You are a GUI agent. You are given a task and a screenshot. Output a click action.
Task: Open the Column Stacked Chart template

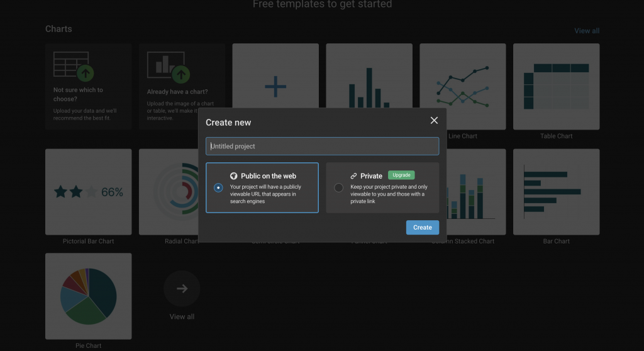pos(477,192)
